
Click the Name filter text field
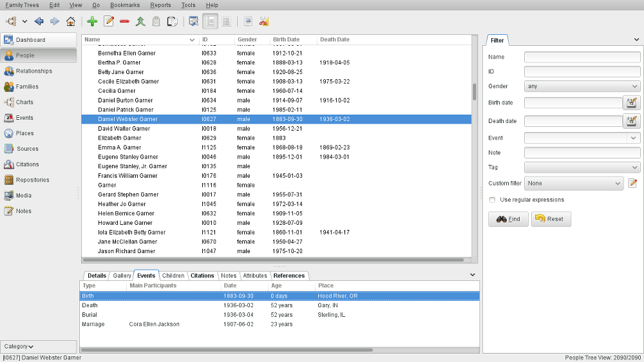pyautogui.click(x=582, y=57)
